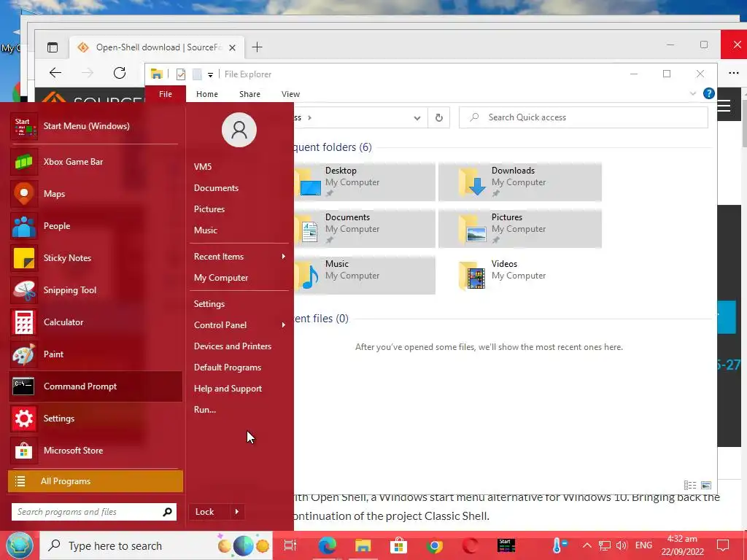This screenshot has height=560, width=747.
Task: Open Microsoft Edge from the taskbar
Action: (x=328, y=545)
